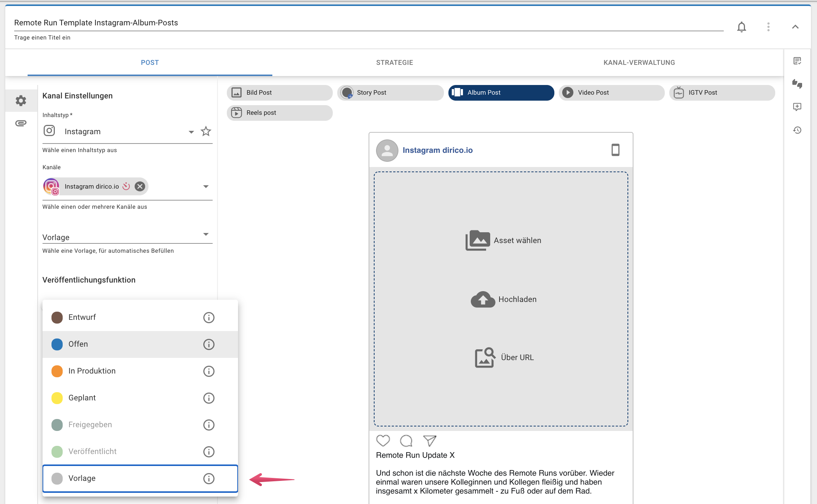Show info for Veröffentlicht status
This screenshot has width=817, height=504.
pyautogui.click(x=209, y=452)
